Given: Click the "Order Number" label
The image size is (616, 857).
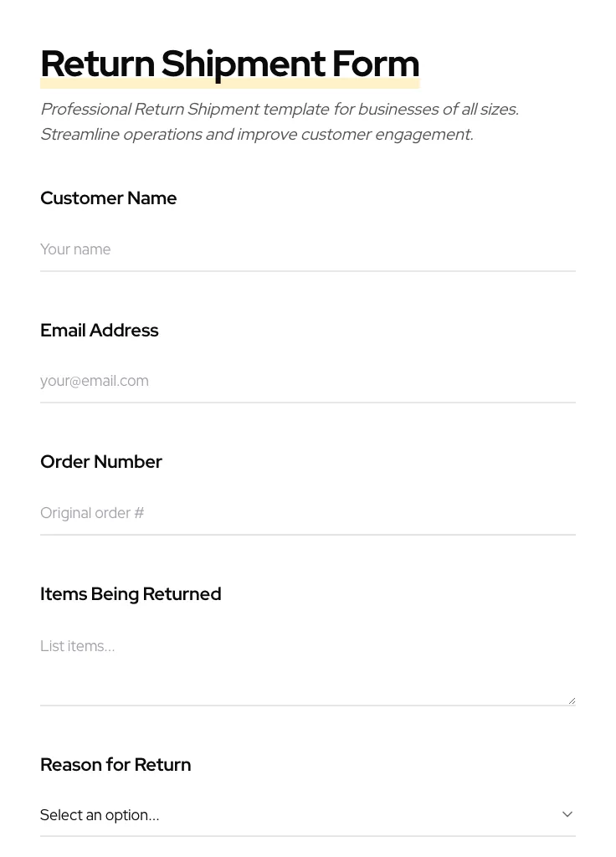Looking at the screenshot, I should tap(100, 462).
